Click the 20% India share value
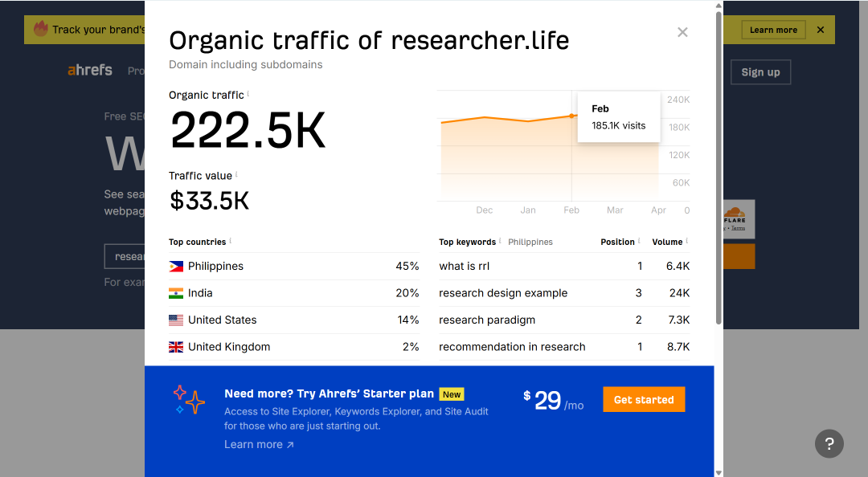Image resolution: width=868 pixels, height=477 pixels. point(407,293)
